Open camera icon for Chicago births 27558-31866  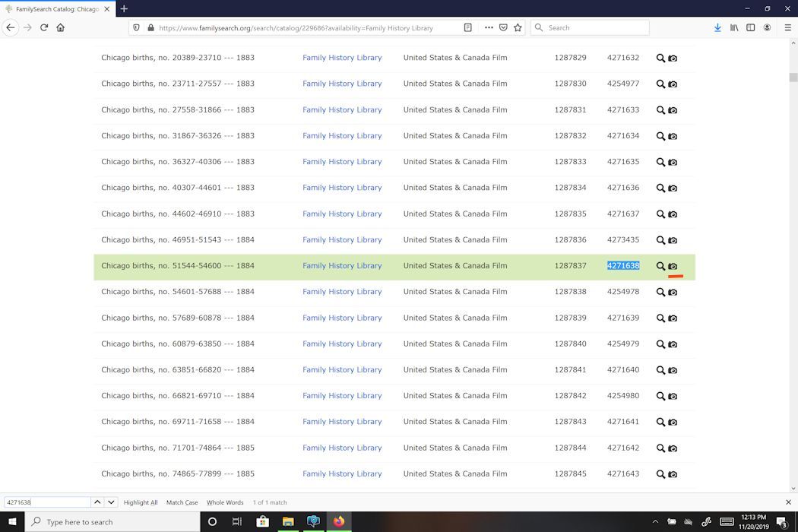coord(673,110)
